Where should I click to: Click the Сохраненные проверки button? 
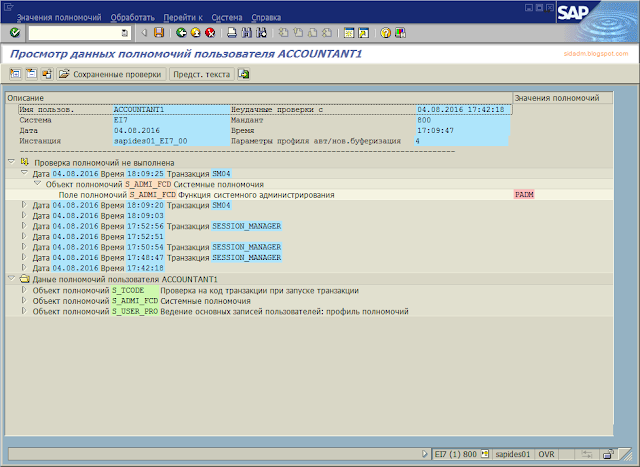[x=111, y=74]
